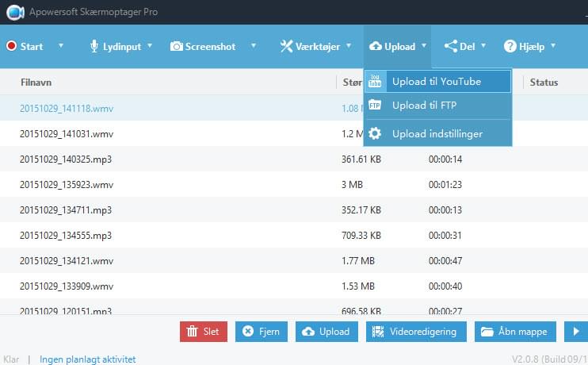The image size is (588, 365).
Task: Click the 00:00:47 duration cell
Action: click(x=445, y=261)
